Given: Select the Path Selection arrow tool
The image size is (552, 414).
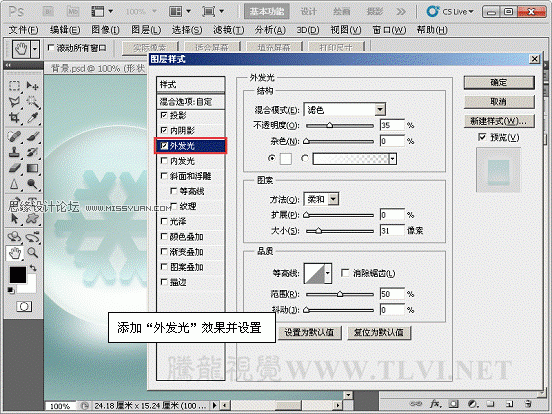Looking at the screenshot, I should [x=14, y=219].
